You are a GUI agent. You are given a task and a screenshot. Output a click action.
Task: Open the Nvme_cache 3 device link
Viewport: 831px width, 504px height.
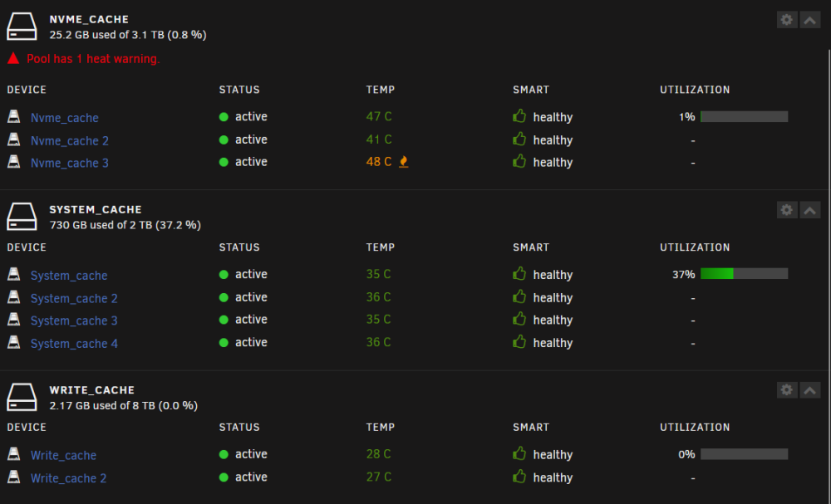70,163
